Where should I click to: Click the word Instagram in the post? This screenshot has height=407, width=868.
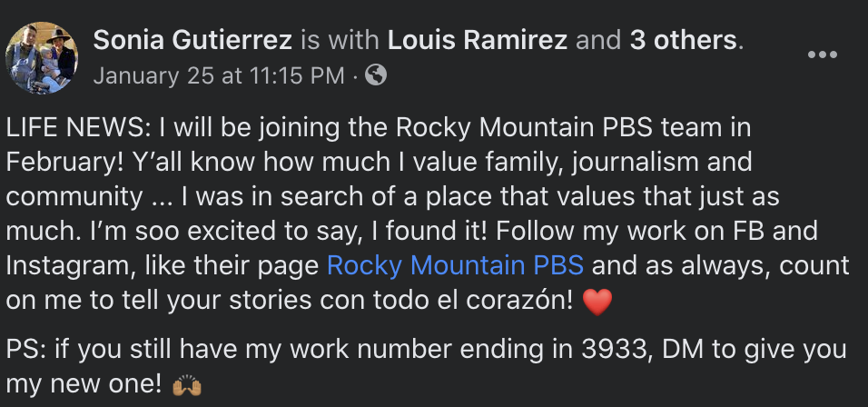(69, 267)
